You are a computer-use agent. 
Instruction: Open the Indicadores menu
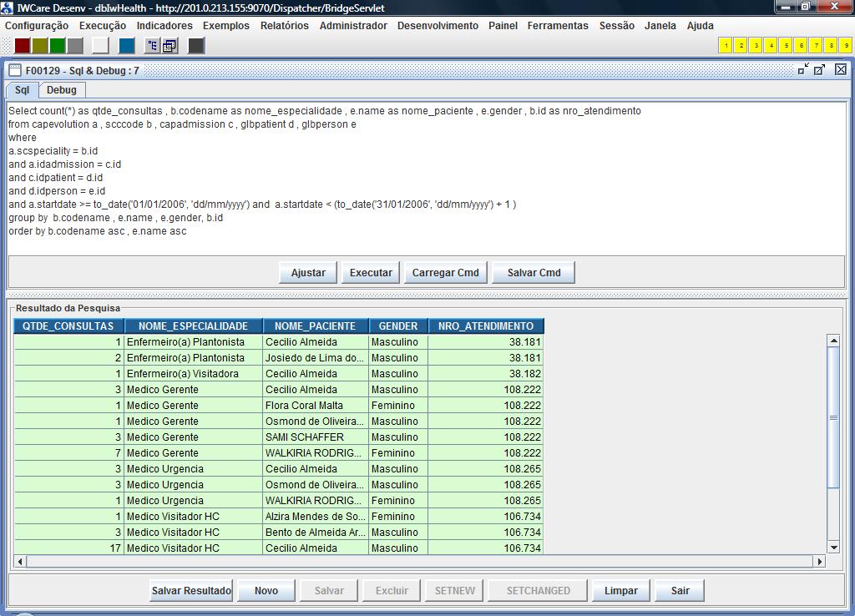click(164, 26)
